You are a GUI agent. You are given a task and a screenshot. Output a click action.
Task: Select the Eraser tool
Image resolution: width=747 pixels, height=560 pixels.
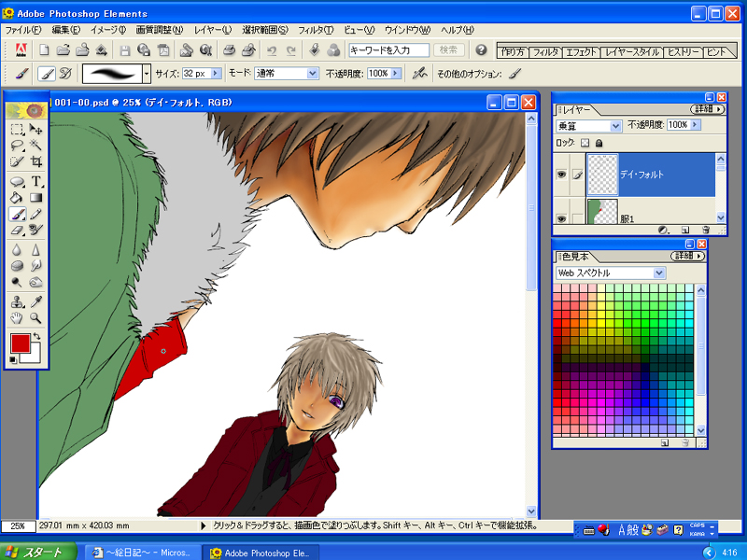pos(17,231)
